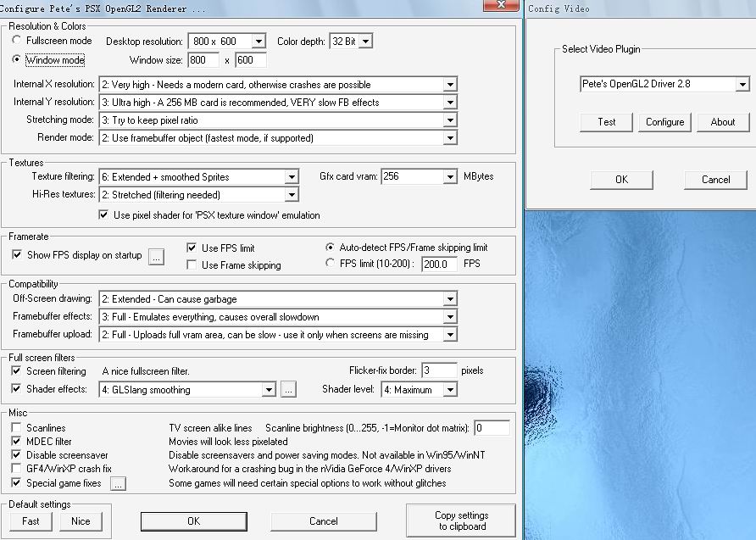Expand Internal Y resolution dropdown
The image size is (756, 540).
tap(450, 103)
